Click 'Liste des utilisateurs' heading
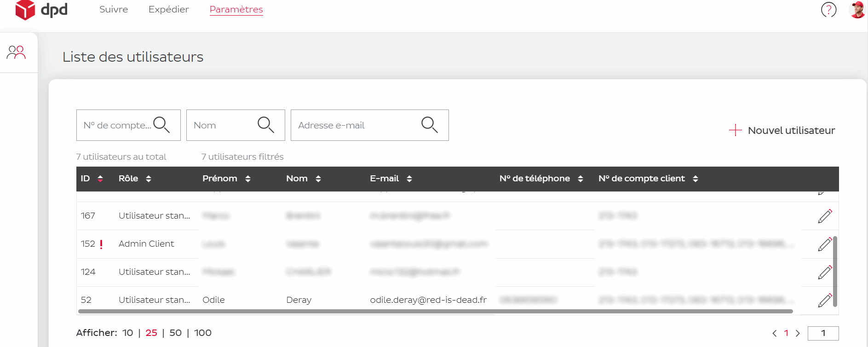The width and height of the screenshot is (868, 347). point(133,57)
